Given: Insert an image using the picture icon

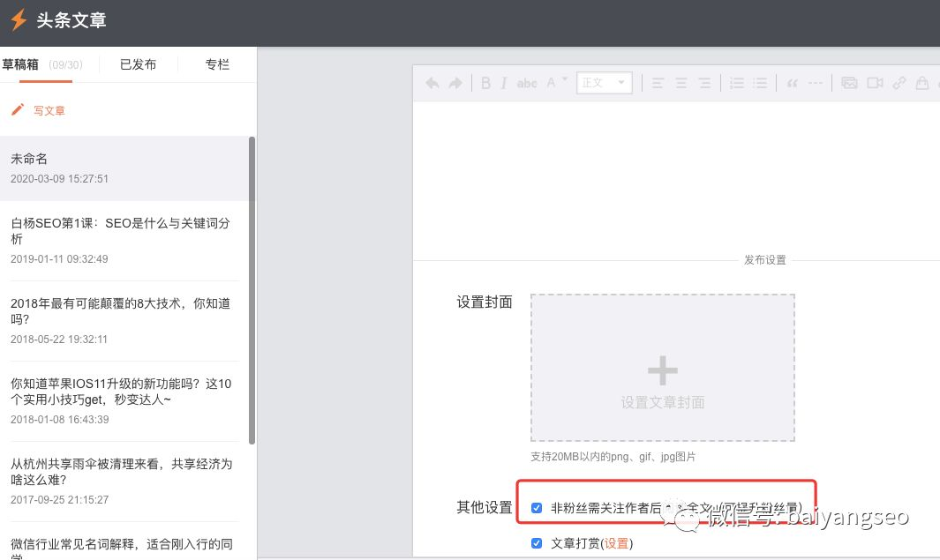Looking at the screenshot, I should pos(849,83).
